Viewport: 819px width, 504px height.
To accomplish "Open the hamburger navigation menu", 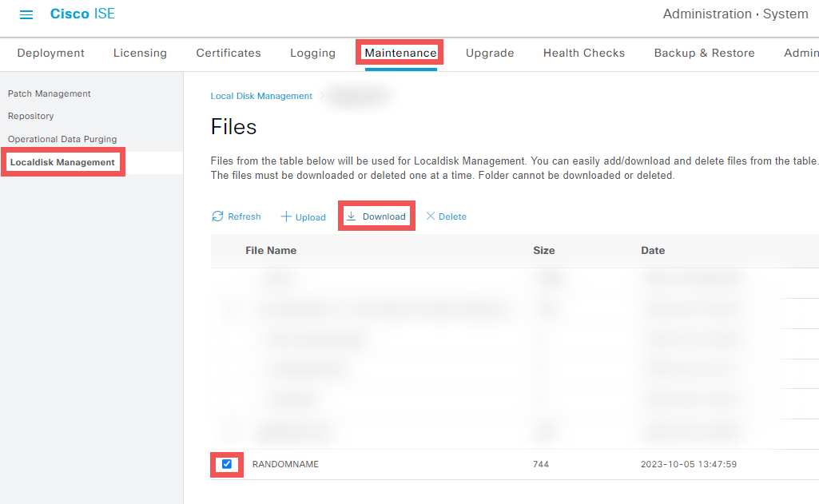I will (26, 15).
